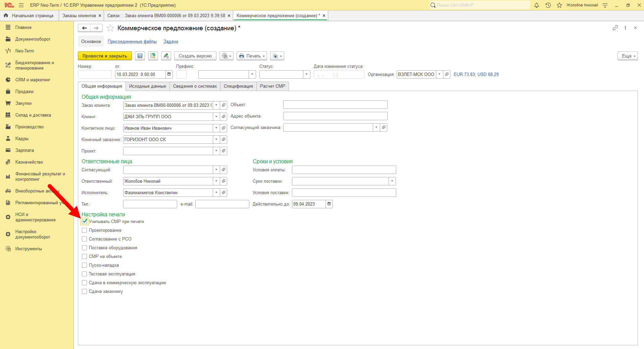Click the favorites star next to title

pyautogui.click(x=110, y=28)
